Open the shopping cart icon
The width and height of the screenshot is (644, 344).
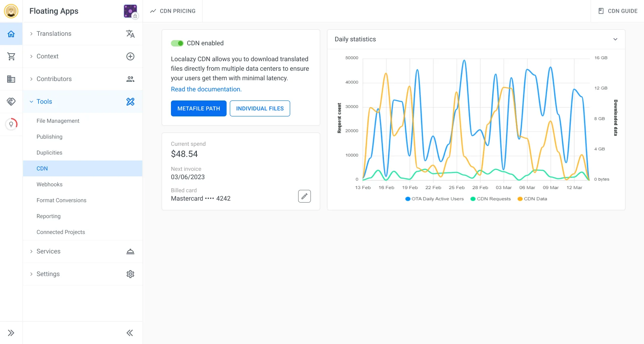coord(11,56)
